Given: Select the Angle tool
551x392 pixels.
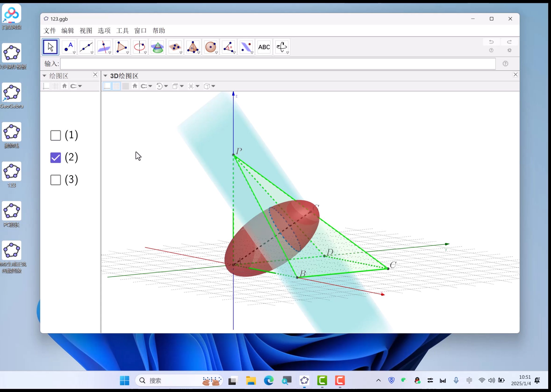Looking at the screenshot, I should (228, 47).
